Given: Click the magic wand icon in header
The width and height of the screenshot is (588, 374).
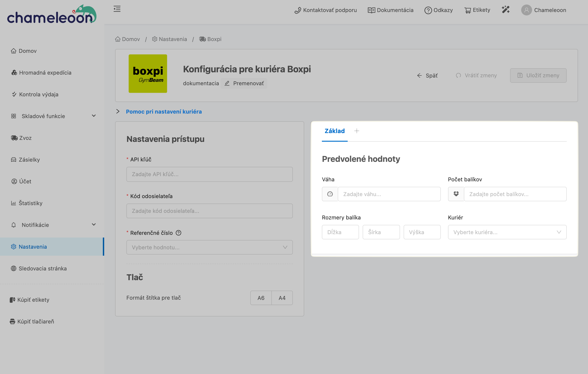Looking at the screenshot, I should [506, 10].
